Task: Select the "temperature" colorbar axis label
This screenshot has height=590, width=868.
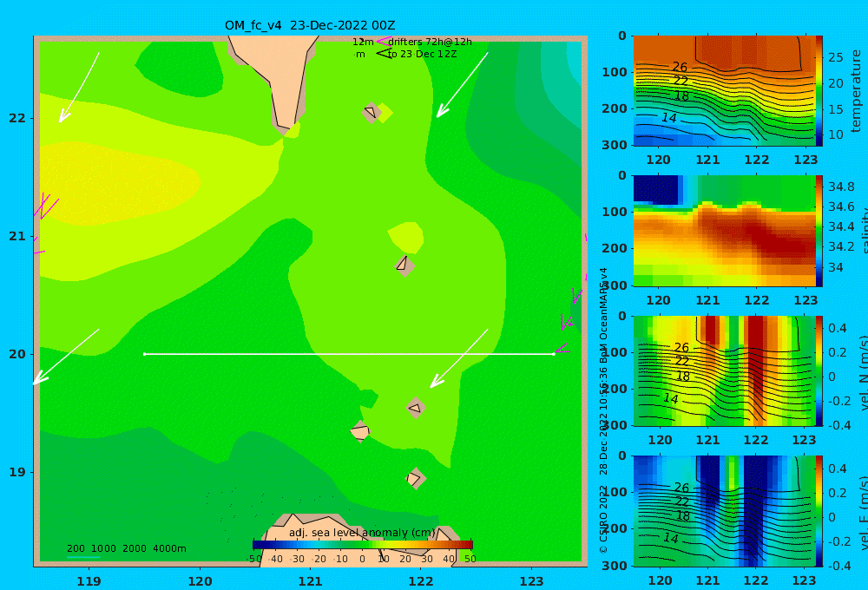Action: pos(856,91)
